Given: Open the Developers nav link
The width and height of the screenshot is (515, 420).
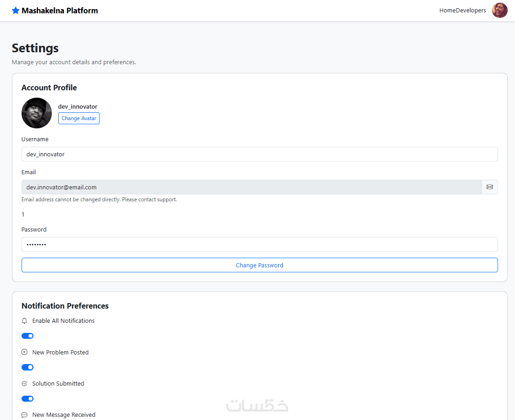Looking at the screenshot, I should pos(471,11).
